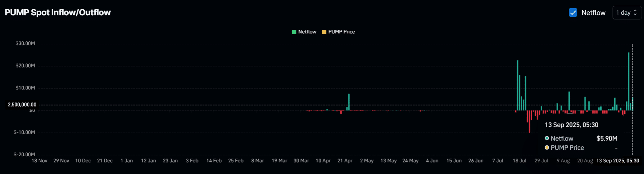Image resolution: width=644 pixels, height=174 pixels.
Task: Click the yellow PUMP Price legend swatch
Action: [x=324, y=32]
